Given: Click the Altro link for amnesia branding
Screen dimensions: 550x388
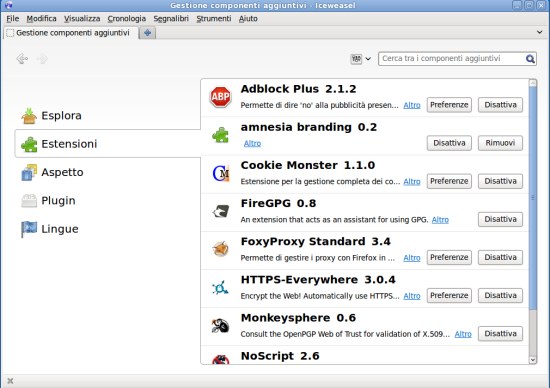Looking at the screenshot, I should pos(252,143).
